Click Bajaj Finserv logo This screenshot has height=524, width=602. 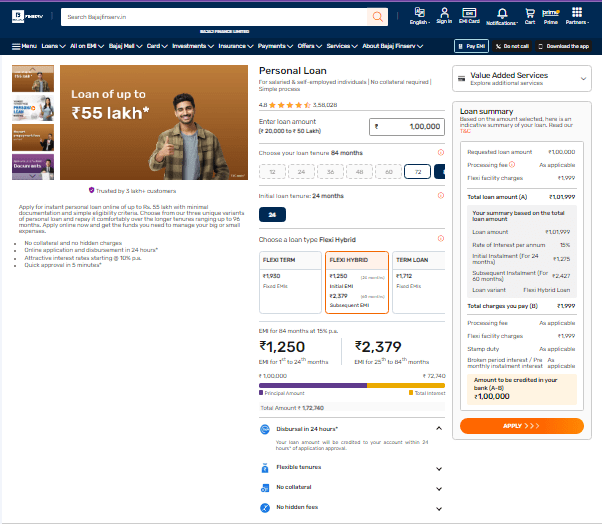pyautogui.click(x=29, y=17)
